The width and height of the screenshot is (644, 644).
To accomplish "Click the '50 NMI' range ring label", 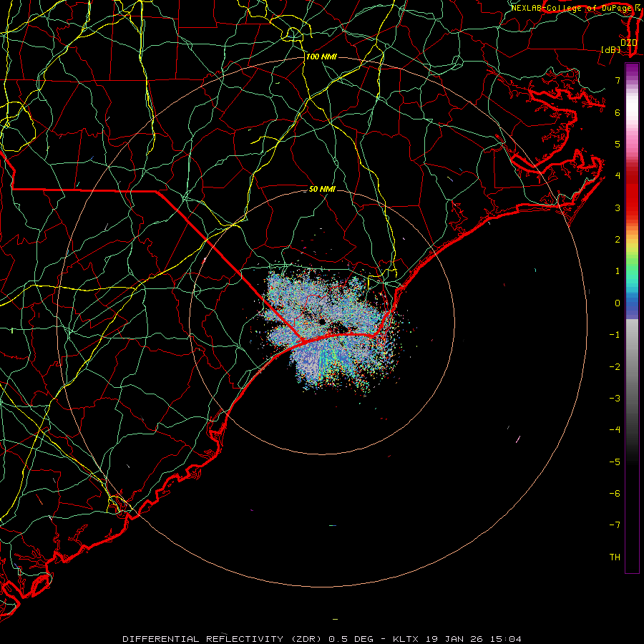I will click(322, 189).
